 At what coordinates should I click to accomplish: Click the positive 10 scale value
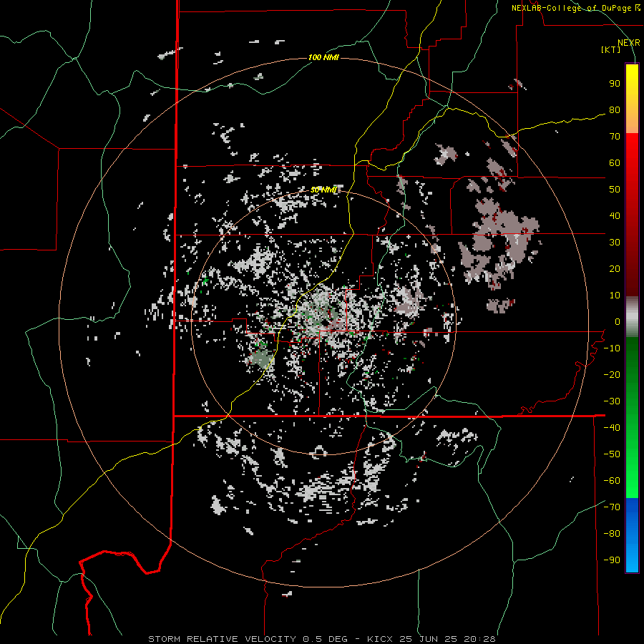tap(615, 296)
